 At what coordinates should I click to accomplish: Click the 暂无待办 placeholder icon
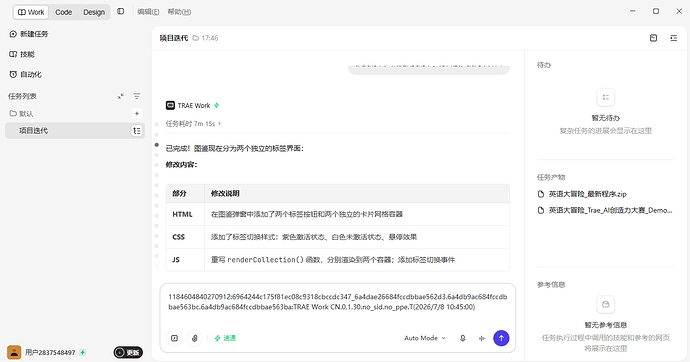click(x=606, y=98)
